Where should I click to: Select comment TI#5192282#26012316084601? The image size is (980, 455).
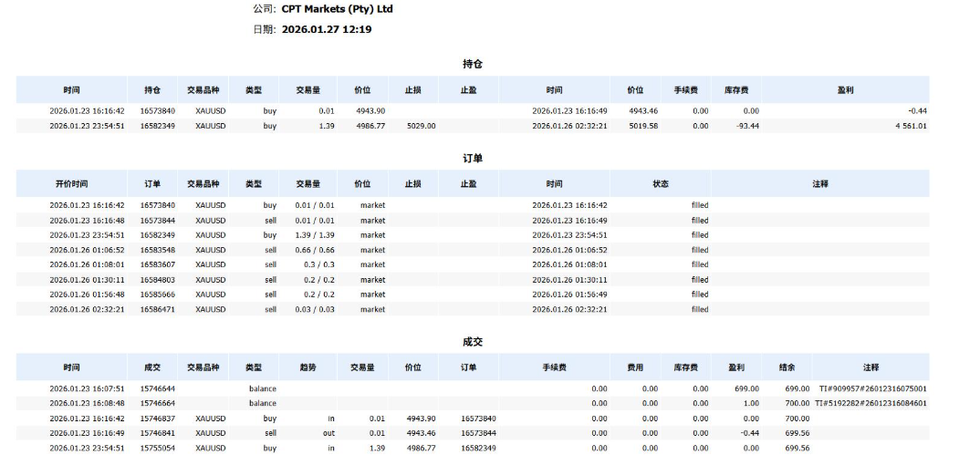tap(872, 403)
